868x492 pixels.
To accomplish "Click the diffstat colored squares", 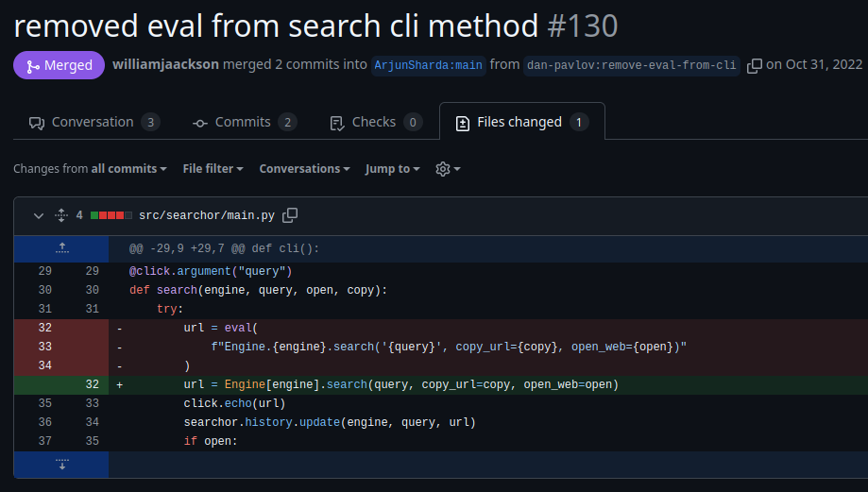I will point(111,215).
